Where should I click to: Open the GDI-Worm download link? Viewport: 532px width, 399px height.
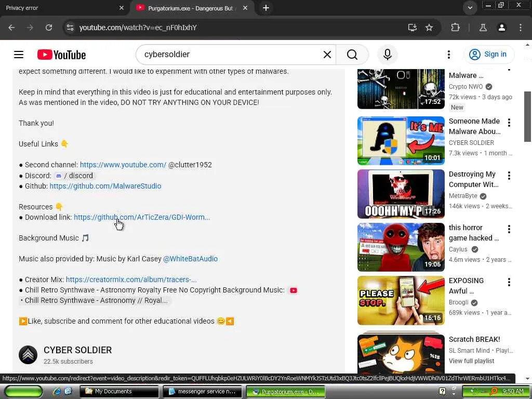(x=142, y=217)
